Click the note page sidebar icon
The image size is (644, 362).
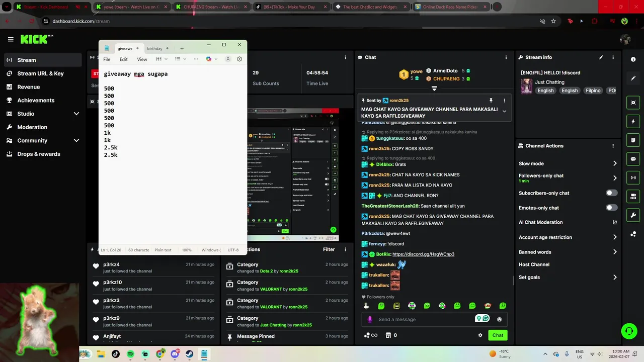point(633,140)
